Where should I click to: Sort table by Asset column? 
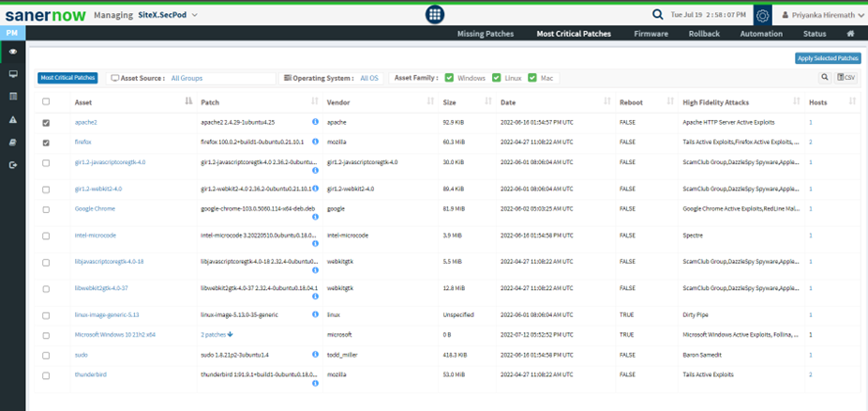click(188, 101)
